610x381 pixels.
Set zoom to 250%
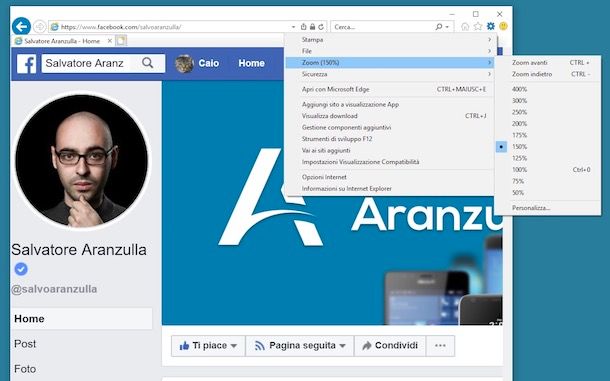[548, 112]
